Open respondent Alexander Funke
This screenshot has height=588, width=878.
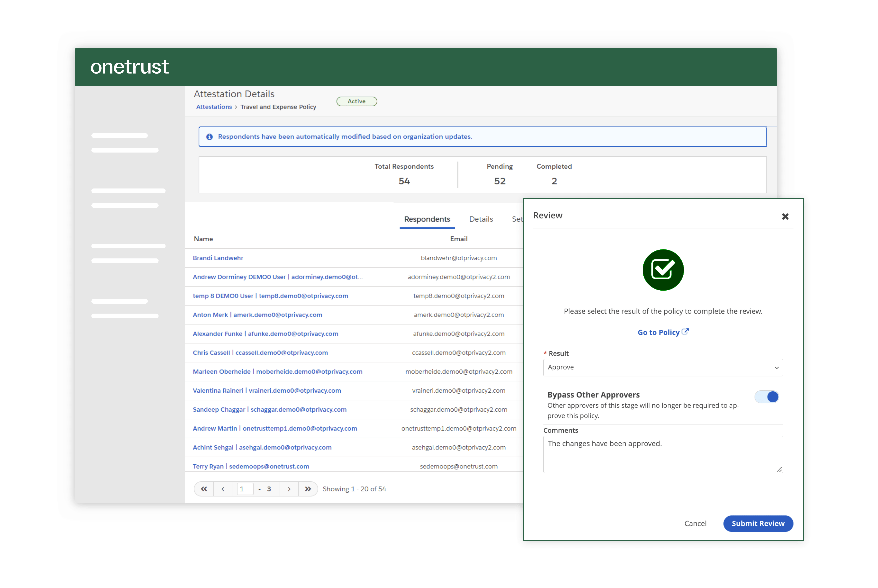coord(265,334)
